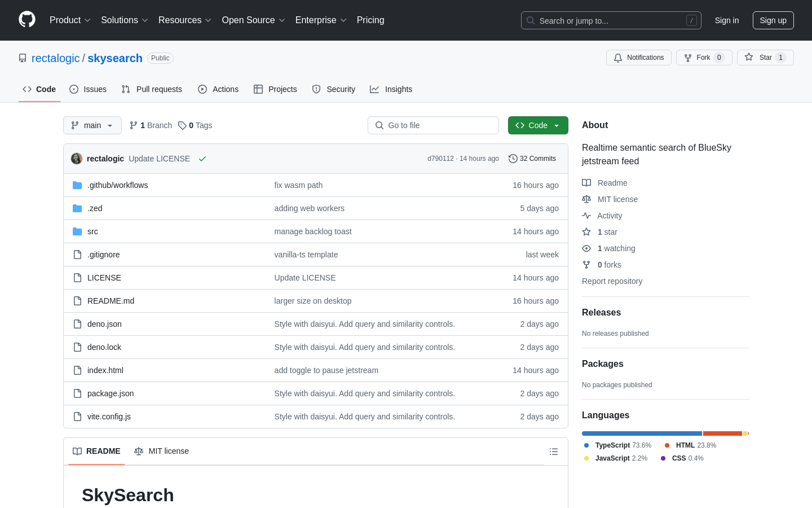Image resolution: width=812 pixels, height=508 pixels.
Task: Open the README outline list icon
Action: [x=554, y=452]
